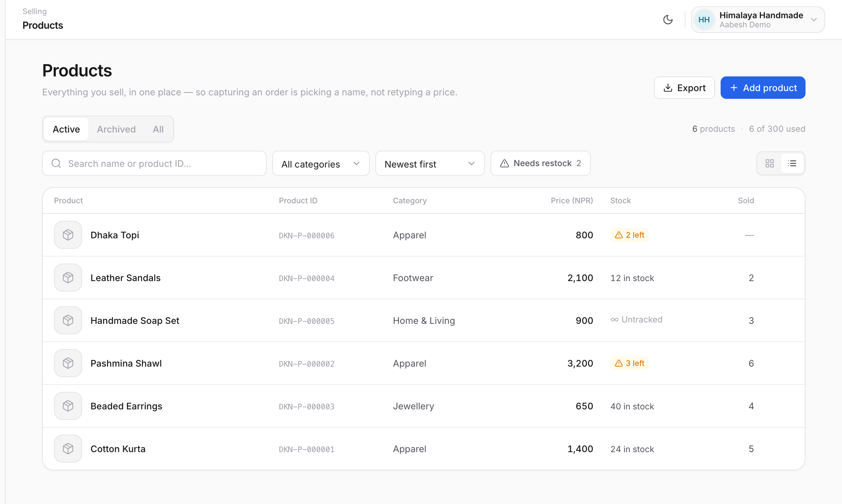Image resolution: width=842 pixels, height=504 pixels.
Task: Click the '6 of 300 used' text
Action: coord(777,129)
